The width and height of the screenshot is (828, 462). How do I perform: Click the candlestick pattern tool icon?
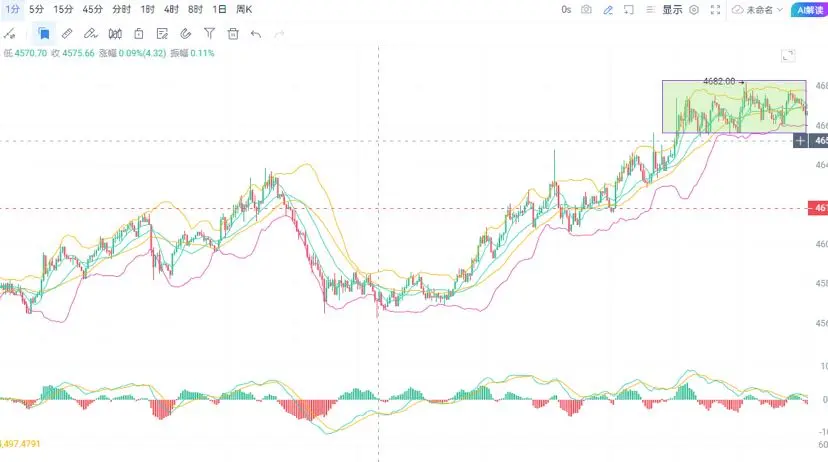115,34
